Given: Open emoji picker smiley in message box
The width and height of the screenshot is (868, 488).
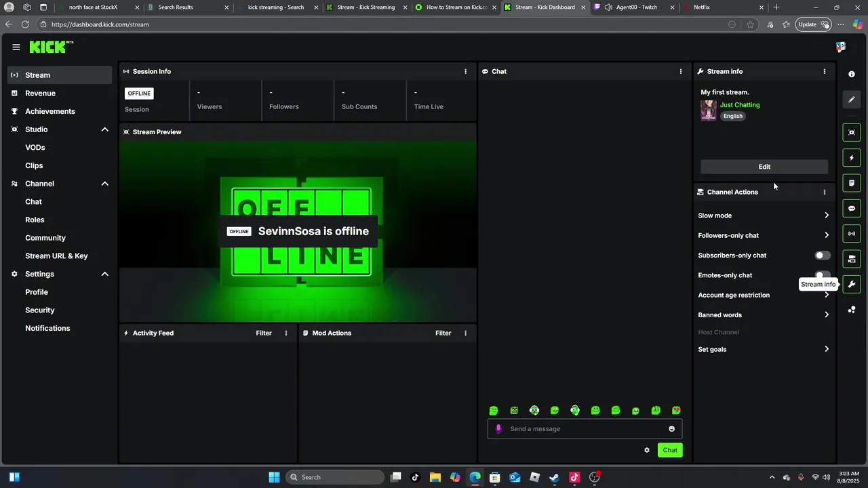Looking at the screenshot, I should [x=672, y=429].
